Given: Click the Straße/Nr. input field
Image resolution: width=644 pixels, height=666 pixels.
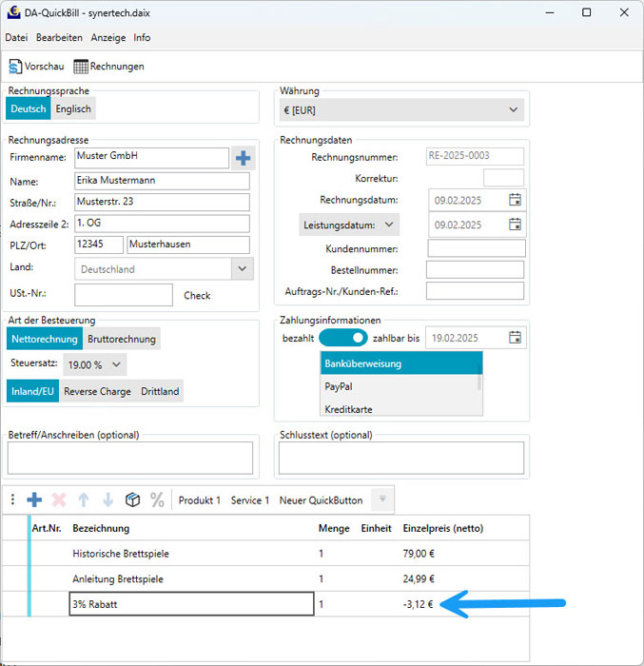Looking at the screenshot, I should tap(162, 202).
